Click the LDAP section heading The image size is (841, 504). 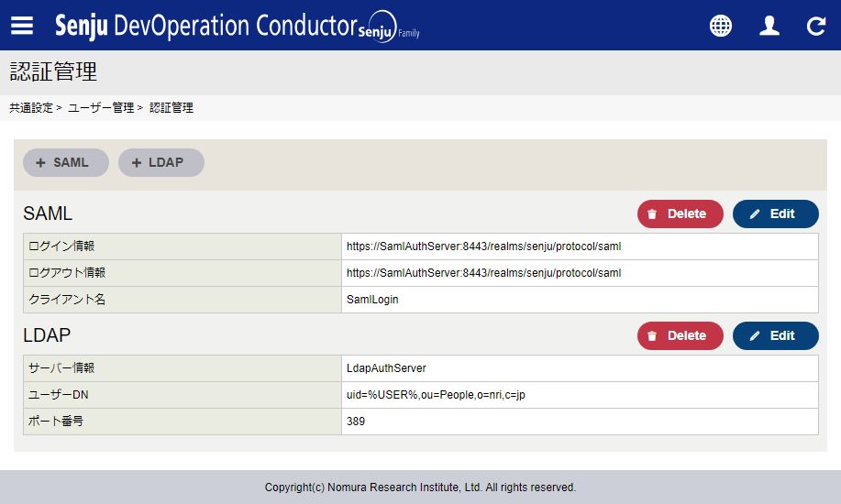coord(47,335)
